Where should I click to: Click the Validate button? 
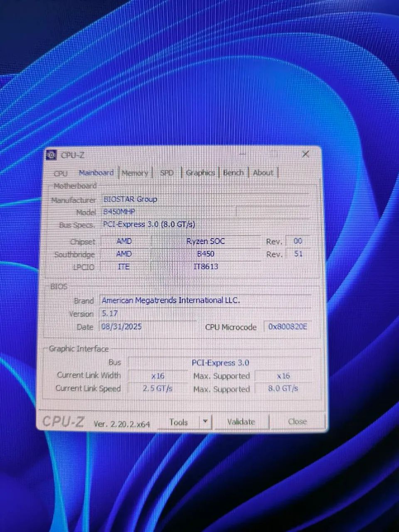click(241, 422)
